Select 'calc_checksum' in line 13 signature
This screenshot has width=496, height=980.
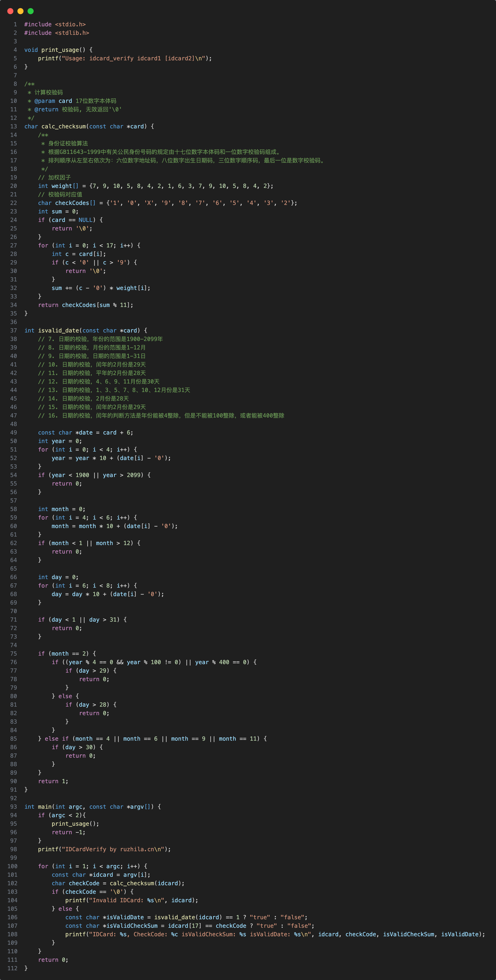click(x=64, y=126)
